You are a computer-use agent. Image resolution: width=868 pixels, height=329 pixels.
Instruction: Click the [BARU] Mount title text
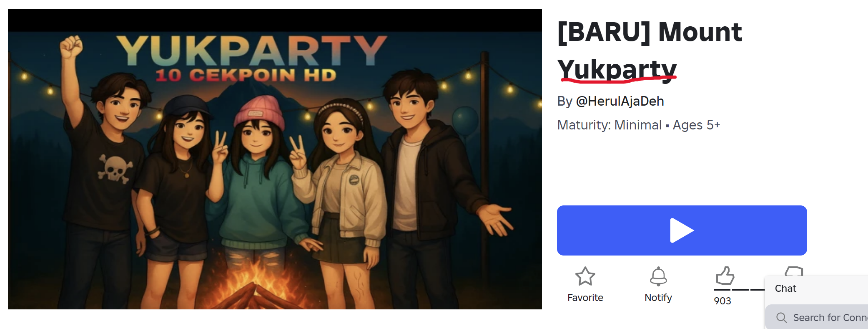click(650, 32)
